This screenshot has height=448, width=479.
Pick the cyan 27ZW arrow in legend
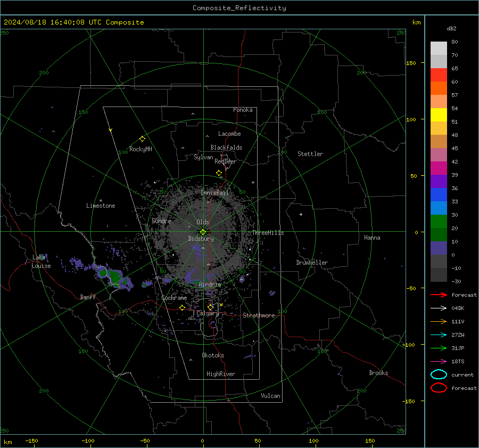click(439, 335)
